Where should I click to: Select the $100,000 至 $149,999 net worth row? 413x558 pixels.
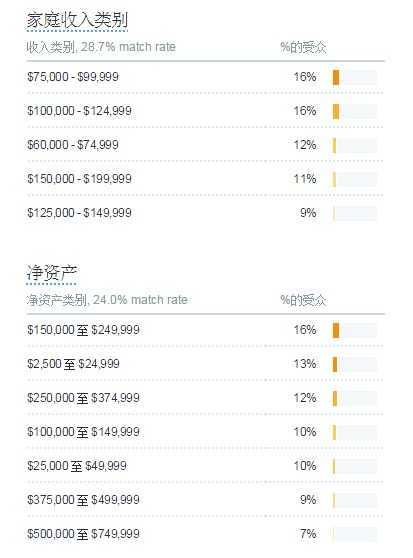(206, 432)
